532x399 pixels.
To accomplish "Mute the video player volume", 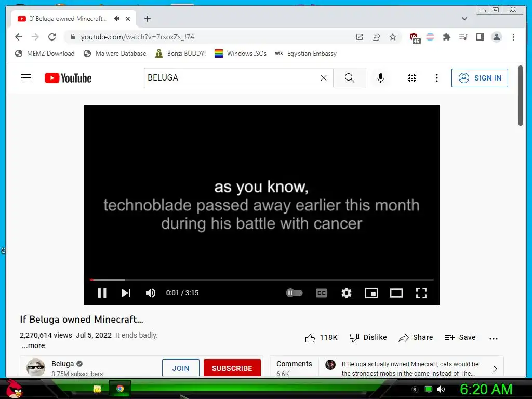I will pos(150,293).
